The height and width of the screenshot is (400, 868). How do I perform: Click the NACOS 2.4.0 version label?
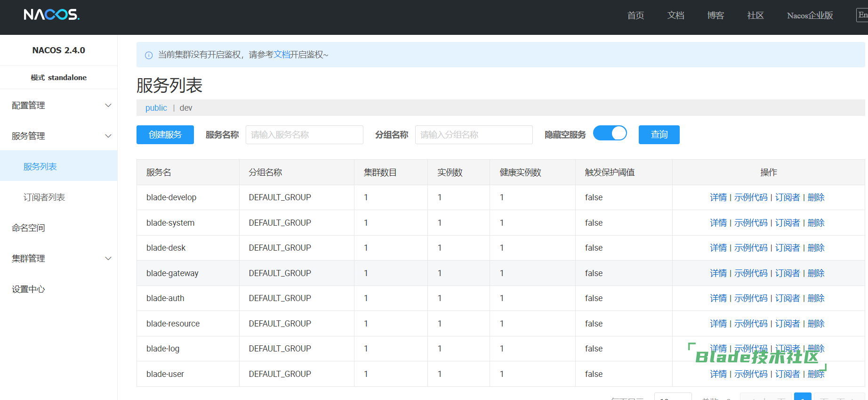59,50
